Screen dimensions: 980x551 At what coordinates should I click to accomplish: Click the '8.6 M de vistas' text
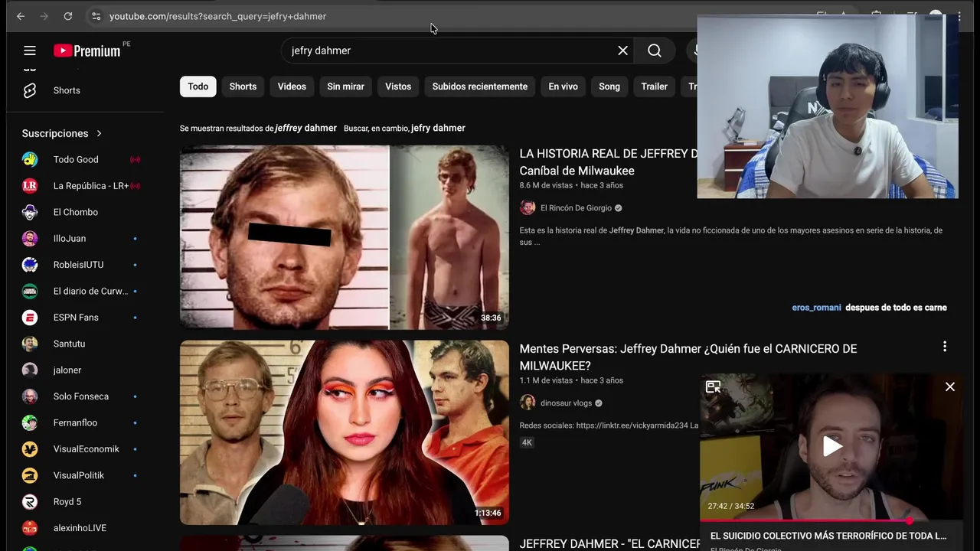coord(546,185)
